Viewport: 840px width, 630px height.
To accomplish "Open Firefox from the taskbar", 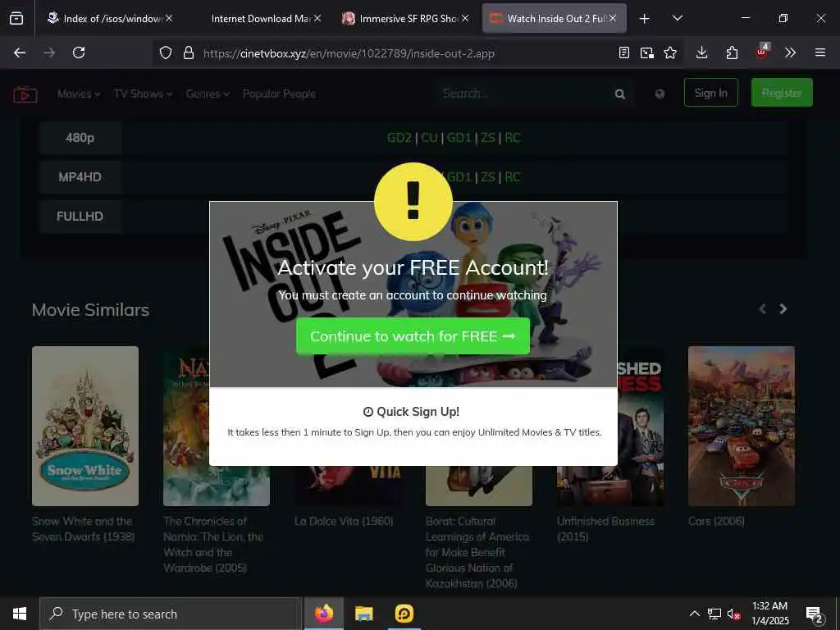I will 323,614.
